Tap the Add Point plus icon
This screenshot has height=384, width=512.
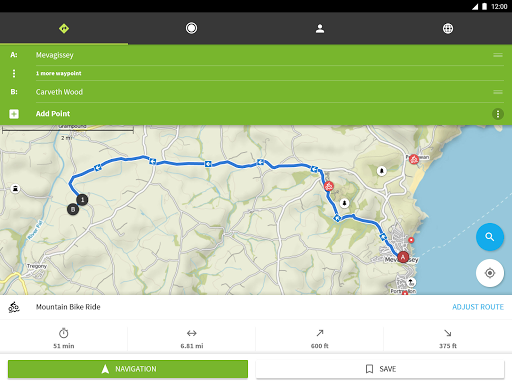point(14,114)
